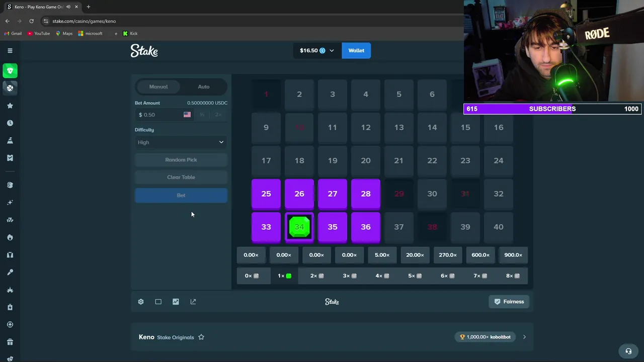Select Keno tile number 2
This screenshot has width=644, height=362.
pyautogui.click(x=299, y=94)
